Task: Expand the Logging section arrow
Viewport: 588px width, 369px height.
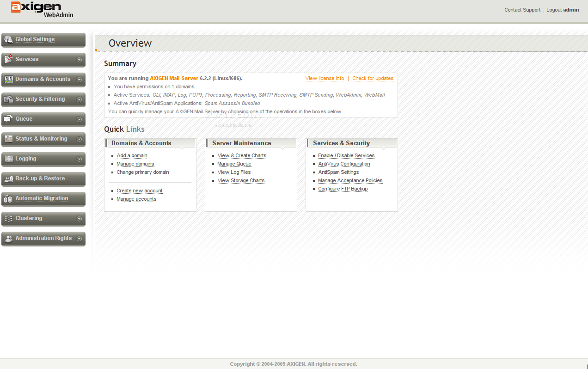Action: coord(79,159)
